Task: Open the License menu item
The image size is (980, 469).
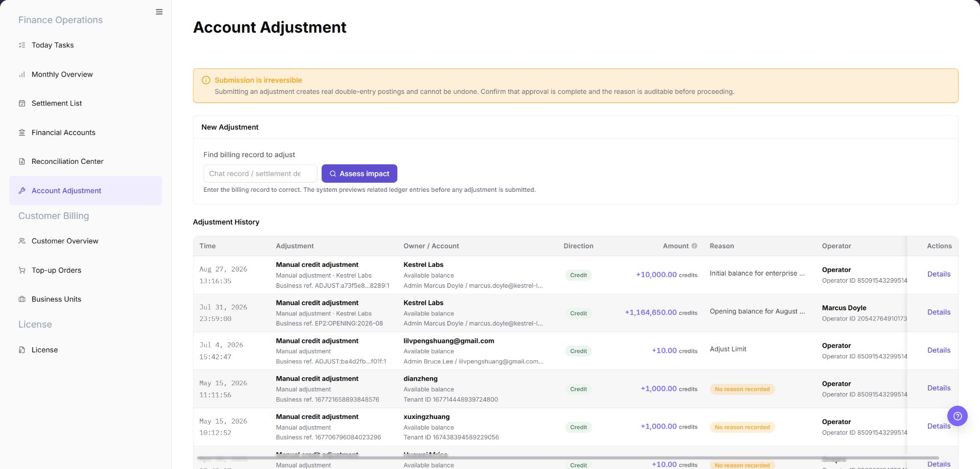Action: (x=86, y=350)
